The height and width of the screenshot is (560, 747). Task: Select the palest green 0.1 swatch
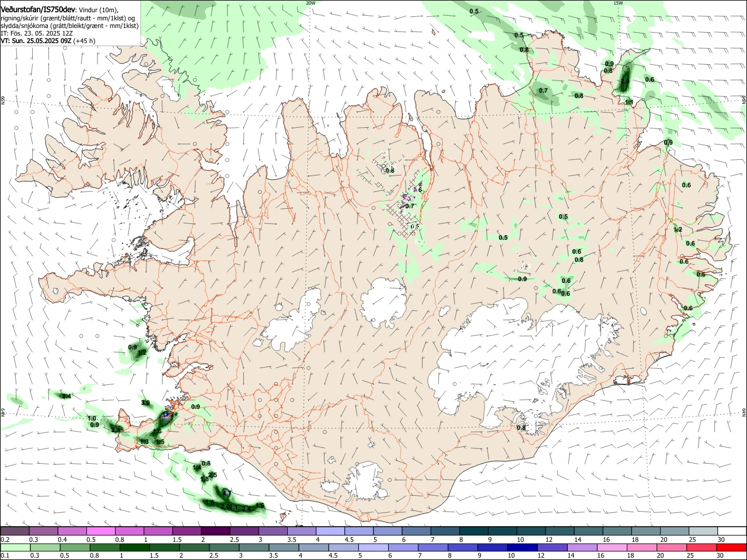point(14,548)
